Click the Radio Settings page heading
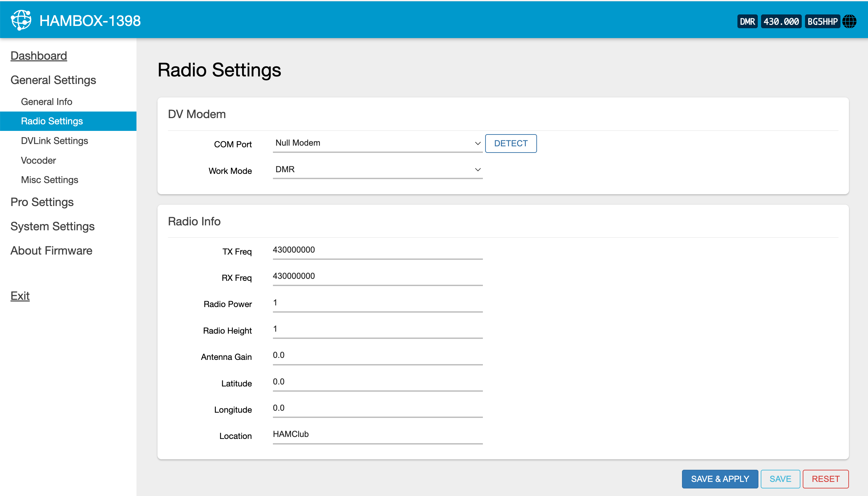Viewport: 868px width, 496px height. [x=219, y=70]
